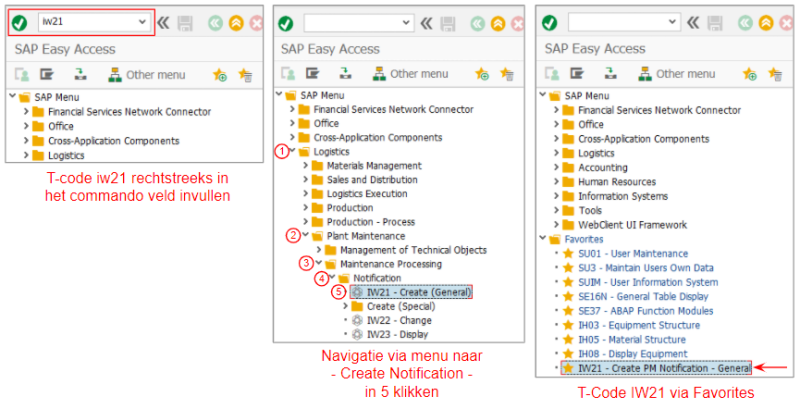Click green Back icon in right panel
Screen dimensions: 800x409
pyautogui.click(x=745, y=23)
